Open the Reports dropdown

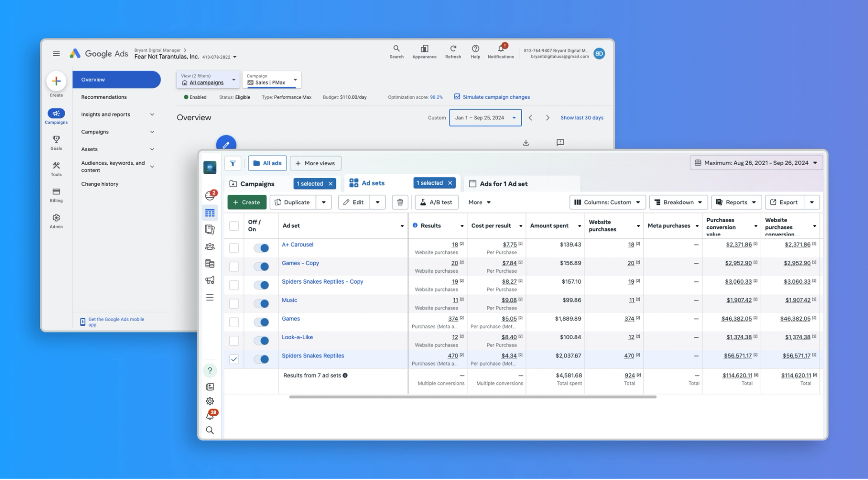(736, 202)
